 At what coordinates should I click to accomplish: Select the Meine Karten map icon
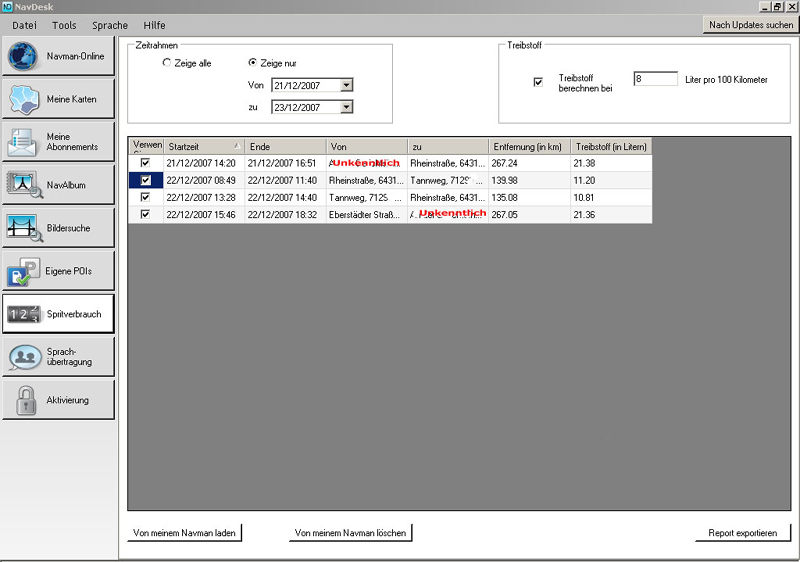[24, 99]
